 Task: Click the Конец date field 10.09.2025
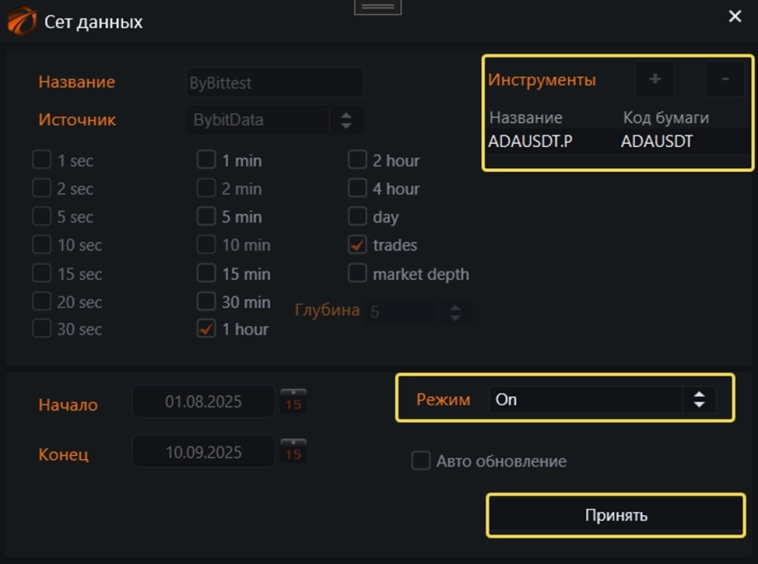click(x=204, y=451)
